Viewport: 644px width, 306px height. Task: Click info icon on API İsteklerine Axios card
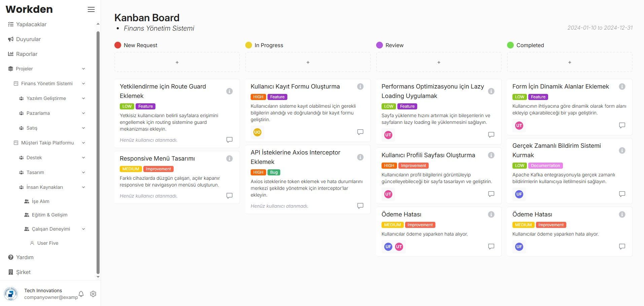(x=360, y=157)
